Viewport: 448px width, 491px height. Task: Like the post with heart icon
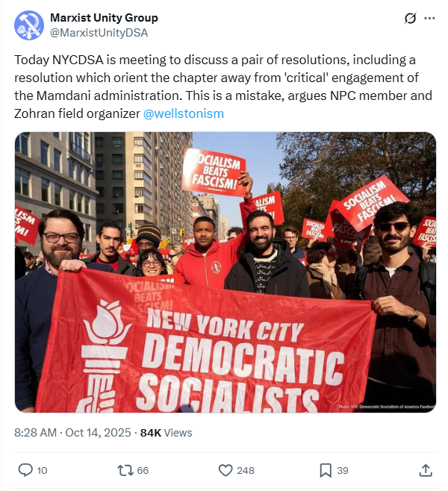coord(225,470)
